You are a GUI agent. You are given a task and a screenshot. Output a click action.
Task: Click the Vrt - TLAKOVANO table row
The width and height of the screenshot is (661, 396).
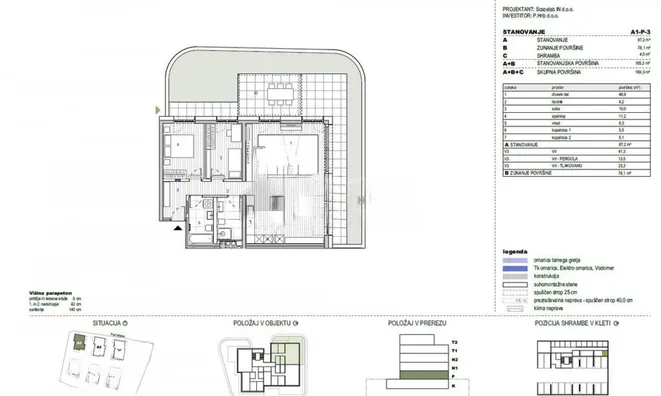(576, 166)
